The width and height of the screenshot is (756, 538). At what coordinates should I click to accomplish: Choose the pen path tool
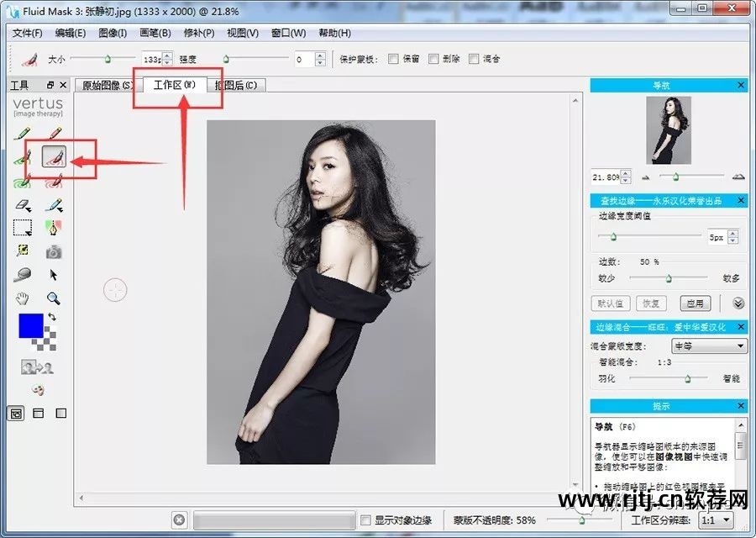pos(53,228)
